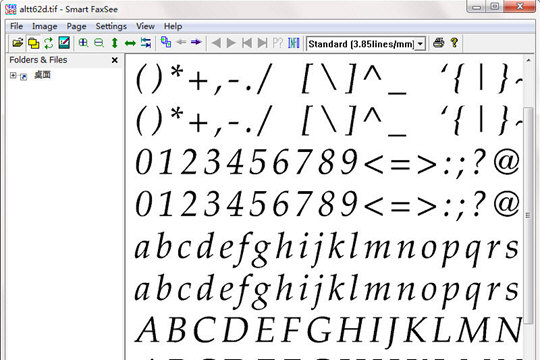Select Standard (3.85lines/mm) combo box
Image resolution: width=540 pixels, height=360 pixels.
click(366, 44)
